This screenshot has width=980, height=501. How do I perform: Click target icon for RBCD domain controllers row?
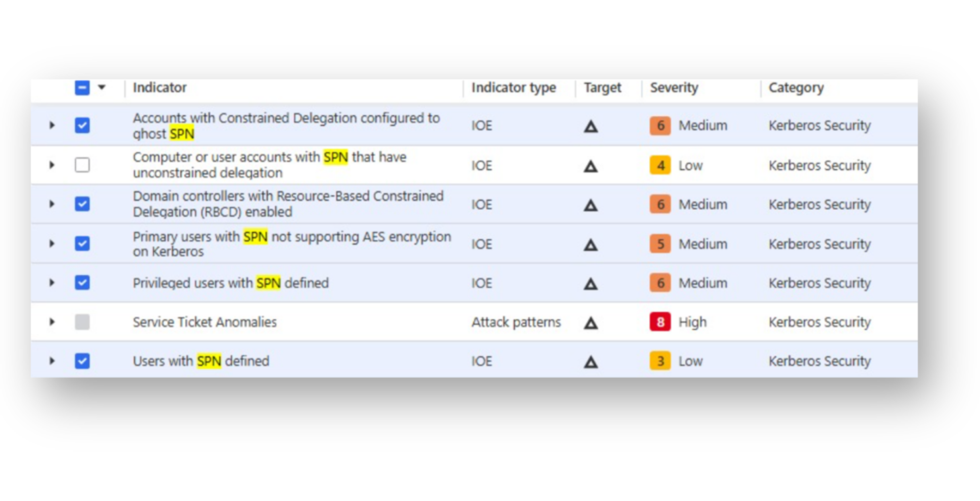point(591,205)
